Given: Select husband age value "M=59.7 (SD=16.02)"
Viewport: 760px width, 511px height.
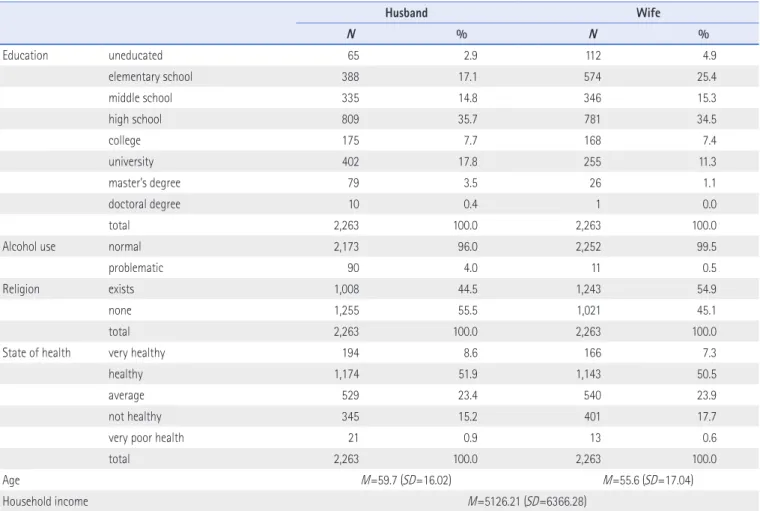Looking at the screenshot, I should (406, 480).
